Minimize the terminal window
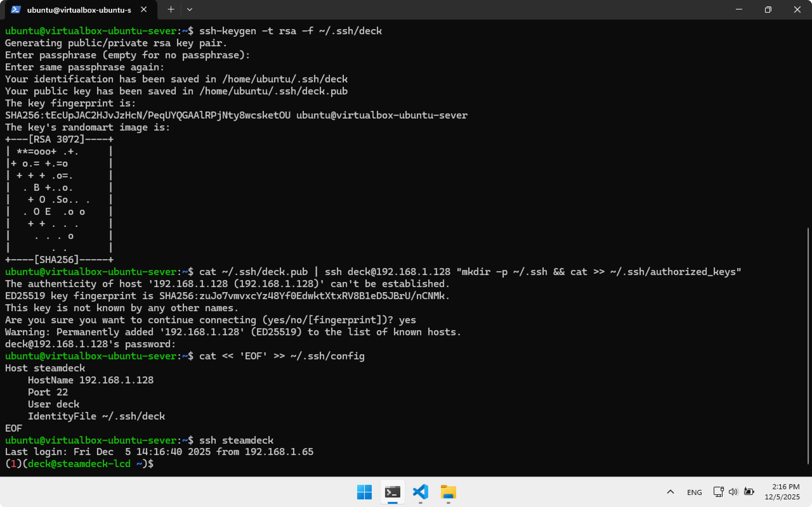812x507 pixels. click(x=739, y=10)
